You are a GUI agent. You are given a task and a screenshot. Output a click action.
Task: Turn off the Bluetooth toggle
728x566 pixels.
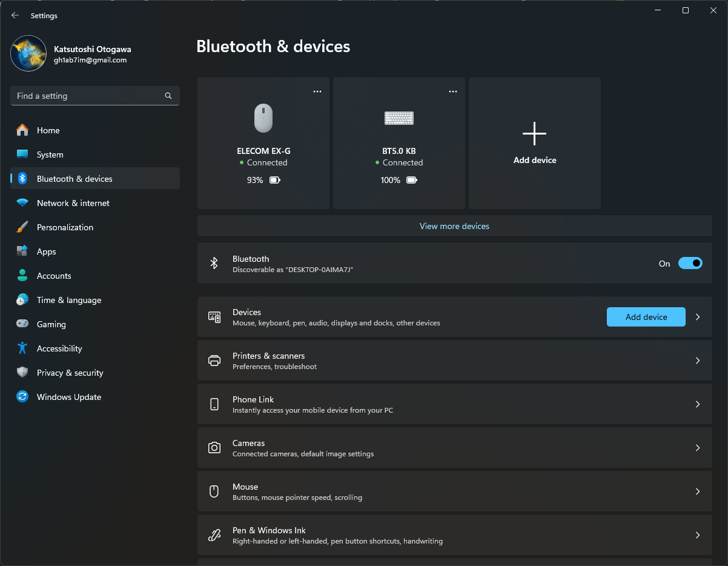coord(690,263)
